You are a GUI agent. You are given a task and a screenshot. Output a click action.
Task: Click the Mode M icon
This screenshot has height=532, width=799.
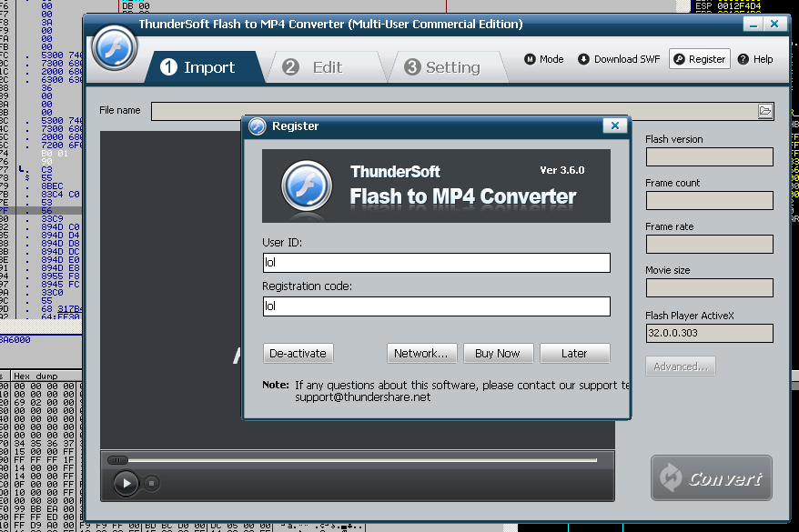pyautogui.click(x=530, y=59)
